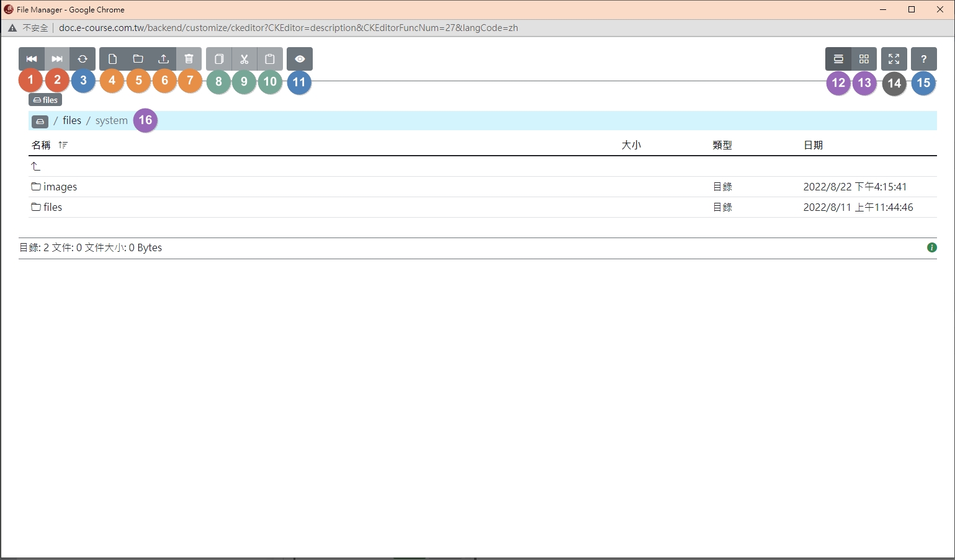Click the go back navigation icon
Screen dimensions: 955x560
pyautogui.click(x=31, y=59)
